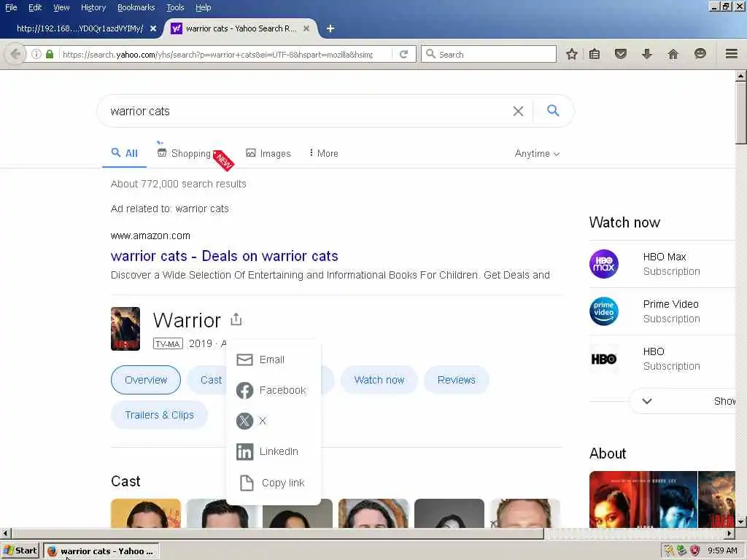Click the URL address bar
This screenshot has width=747, height=560.
click(217, 54)
